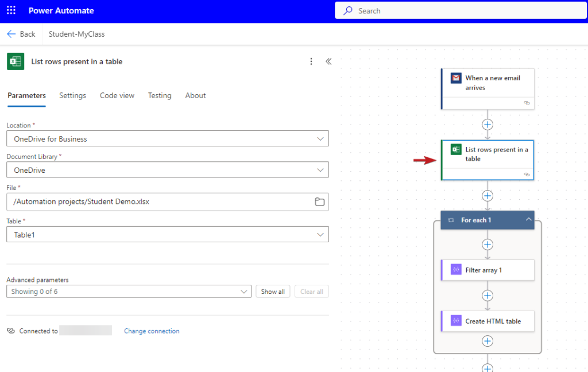Click the Excel icon on List rows card
The image size is (588, 372).
tap(456, 149)
